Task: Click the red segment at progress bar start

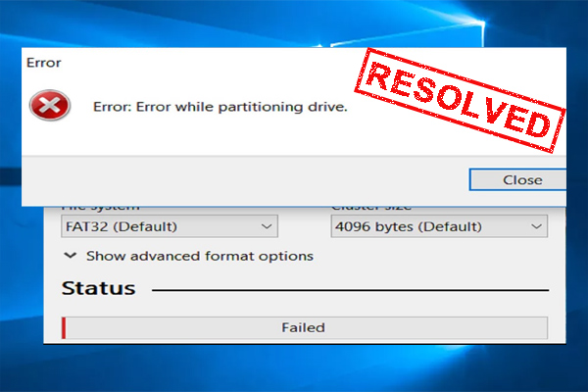Action: tap(64, 328)
